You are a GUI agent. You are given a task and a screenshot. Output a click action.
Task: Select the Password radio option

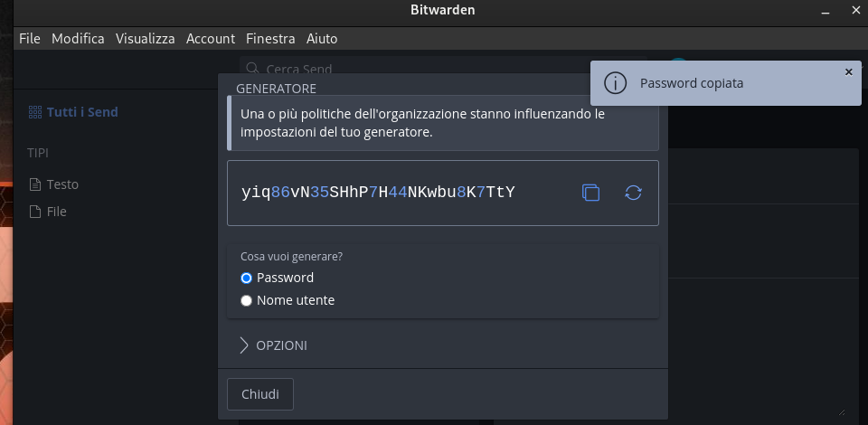247,278
